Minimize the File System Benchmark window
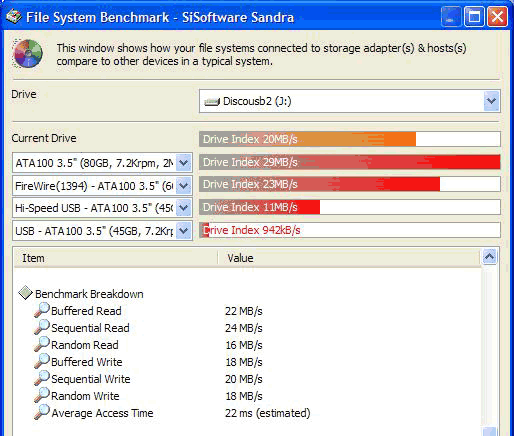The image size is (514, 436). pyautogui.click(x=451, y=17)
